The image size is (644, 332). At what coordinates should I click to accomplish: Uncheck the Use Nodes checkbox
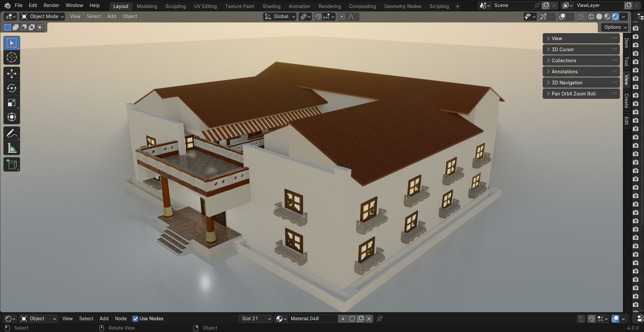pyautogui.click(x=136, y=319)
